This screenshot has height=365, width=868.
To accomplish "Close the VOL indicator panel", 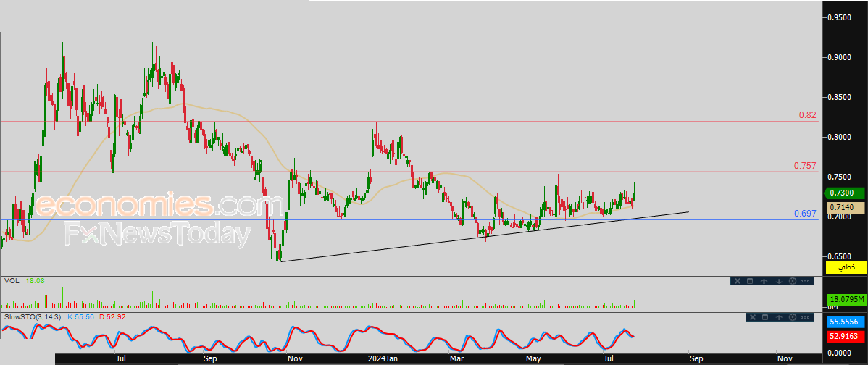I will point(738,281).
